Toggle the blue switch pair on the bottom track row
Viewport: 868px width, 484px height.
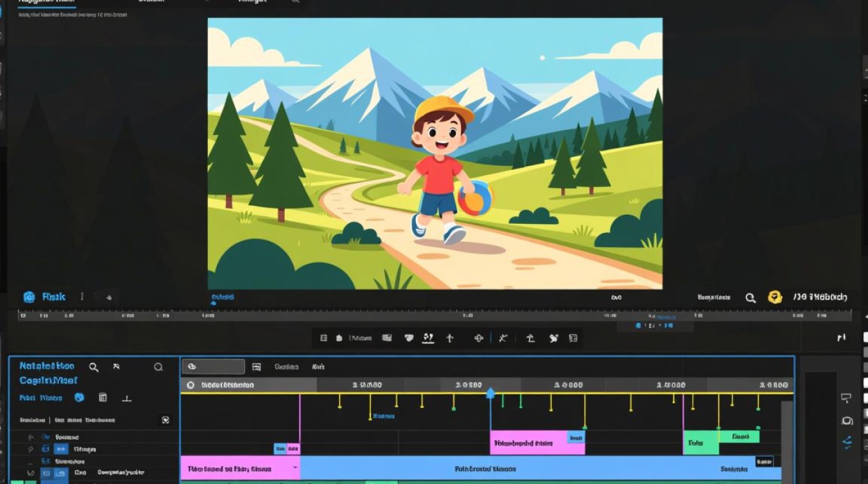pos(54,474)
